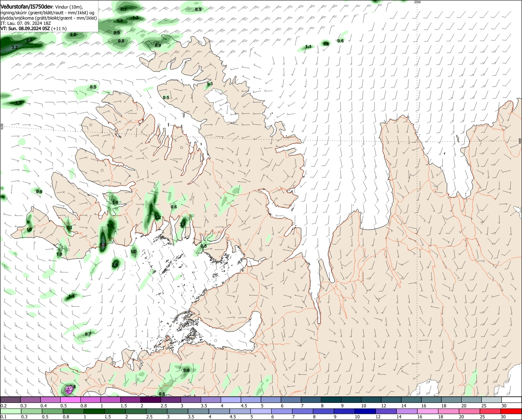
Task: Click the 0.1 label in the bottom legend row
Action: (x=3, y=417)
